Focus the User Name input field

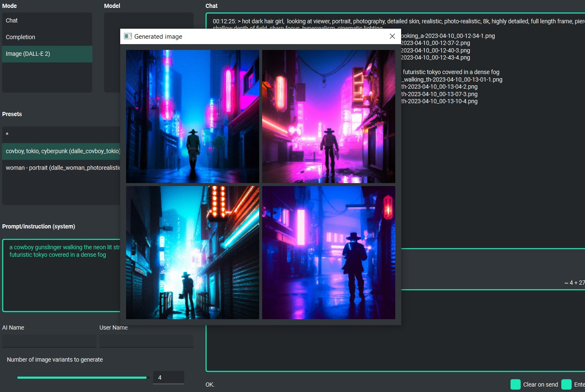pyautogui.click(x=146, y=341)
